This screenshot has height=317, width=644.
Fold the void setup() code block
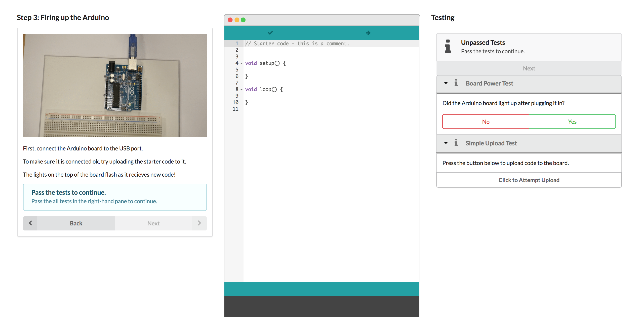tap(242, 63)
